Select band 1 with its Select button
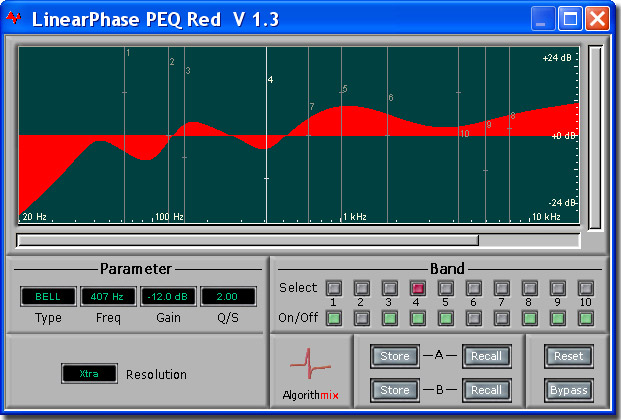 (334, 288)
